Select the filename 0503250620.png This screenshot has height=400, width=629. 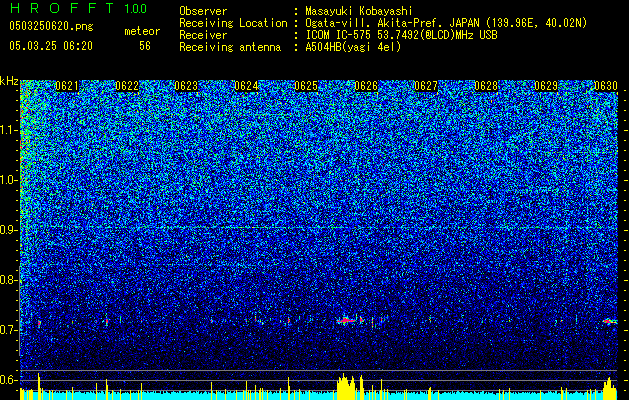click(x=51, y=27)
